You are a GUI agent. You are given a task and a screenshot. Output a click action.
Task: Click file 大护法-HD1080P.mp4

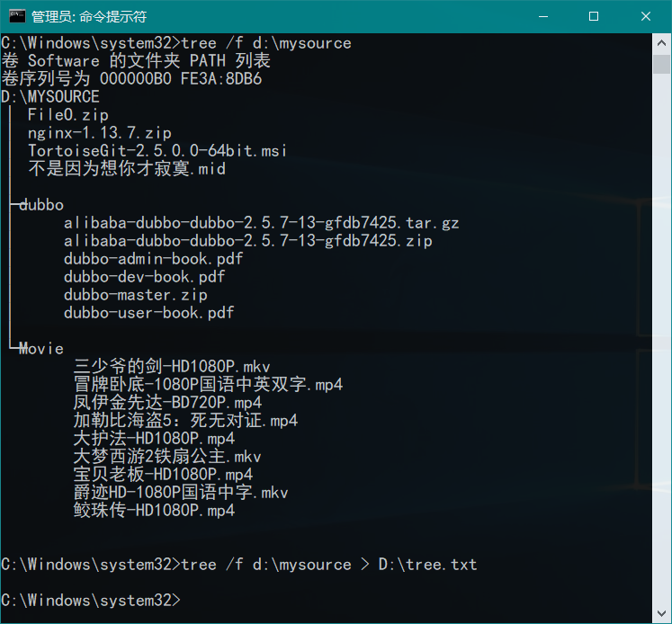tap(154, 439)
